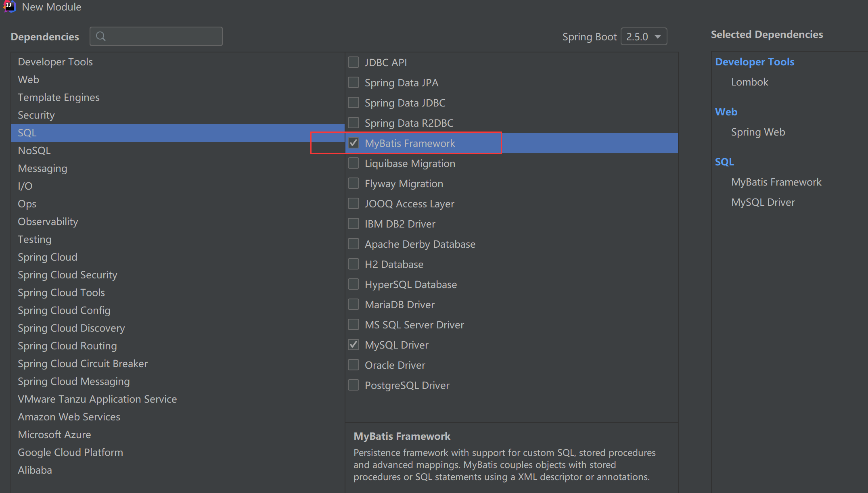Enable Spring Data JPA dependency
Image resolution: width=868 pixels, height=493 pixels.
point(353,82)
